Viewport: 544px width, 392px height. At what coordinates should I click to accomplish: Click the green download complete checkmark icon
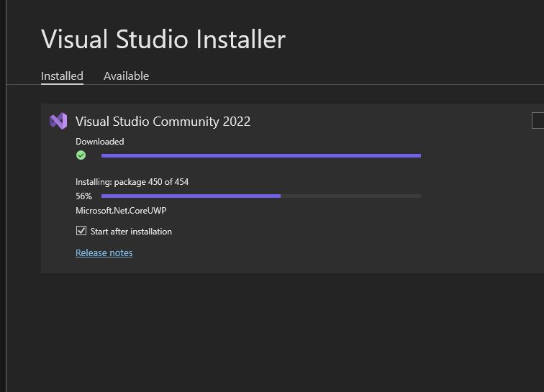point(81,155)
